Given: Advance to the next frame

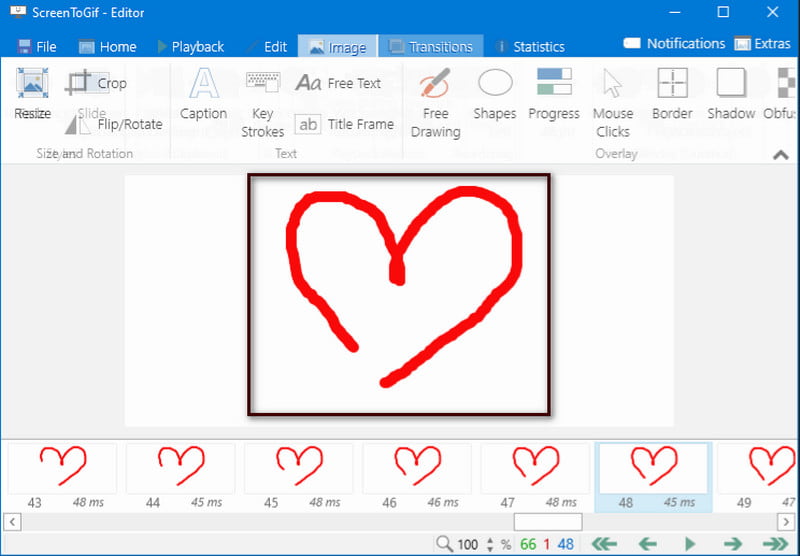Looking at the screenshot, I should pos(733,544).
